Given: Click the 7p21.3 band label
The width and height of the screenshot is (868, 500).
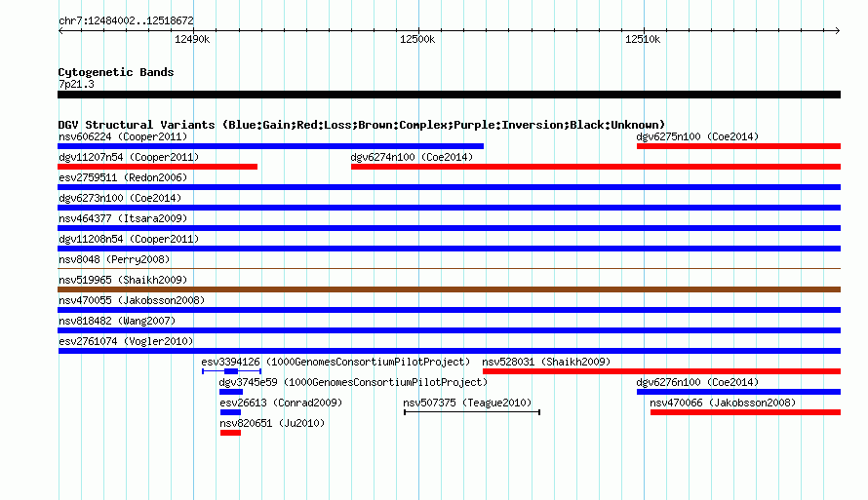Looking at the screenshot, I should [x=76, y=84].
